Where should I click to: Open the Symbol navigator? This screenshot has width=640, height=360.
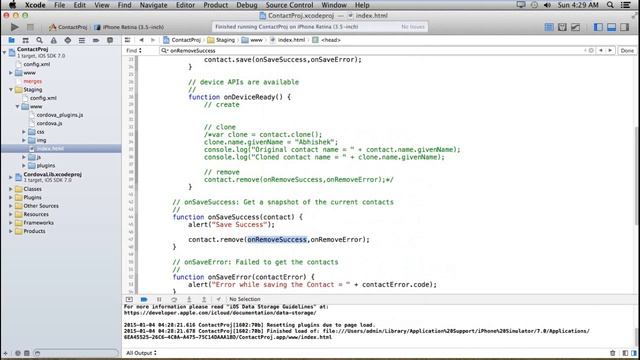coord(25,40)
